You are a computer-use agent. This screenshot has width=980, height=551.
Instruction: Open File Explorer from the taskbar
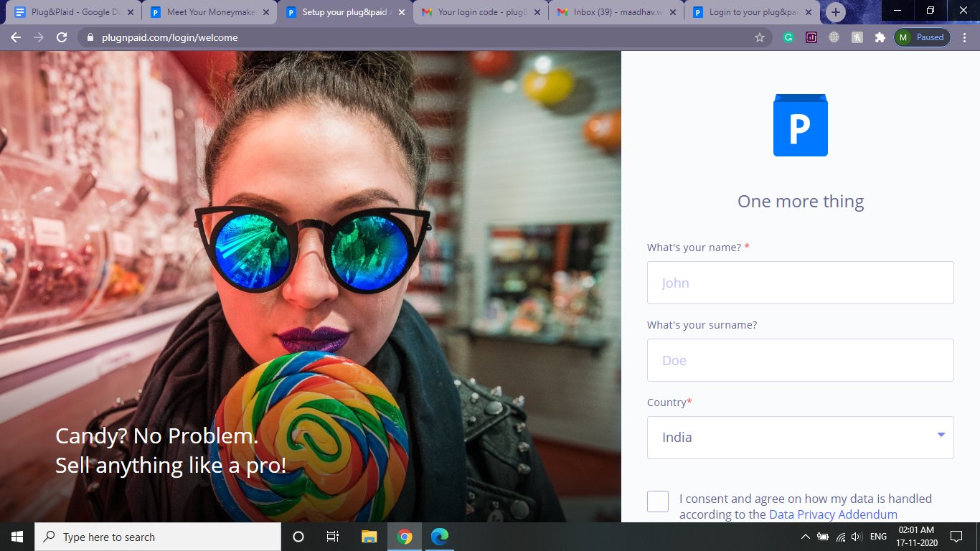click(x=369, y=537)
